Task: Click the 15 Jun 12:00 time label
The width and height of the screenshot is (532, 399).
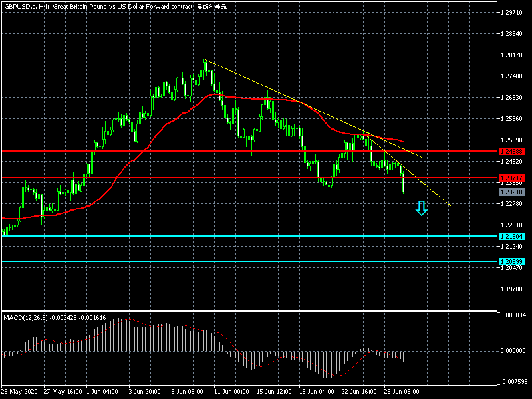Action: [x=274, y=392]
